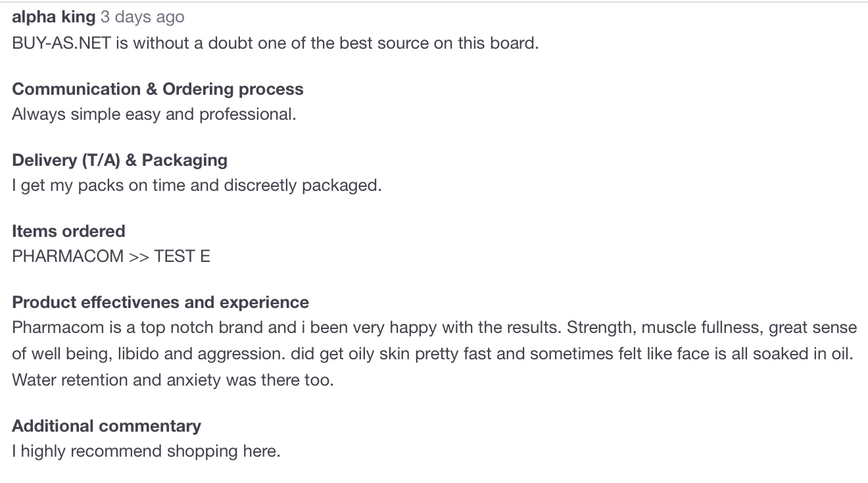868x483 pixels.
Task: Select the 'Product effectivenes and experience' heading
Action: click(x=160, y=303)
